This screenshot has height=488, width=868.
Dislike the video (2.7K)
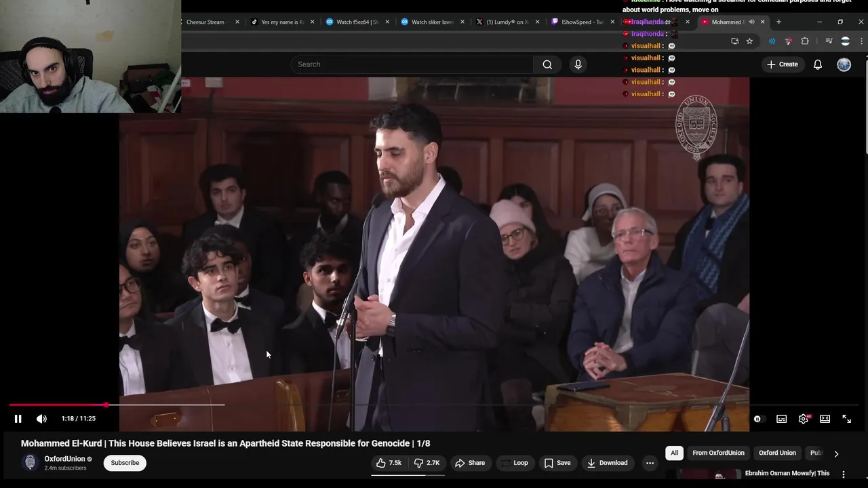click(427, 463)
